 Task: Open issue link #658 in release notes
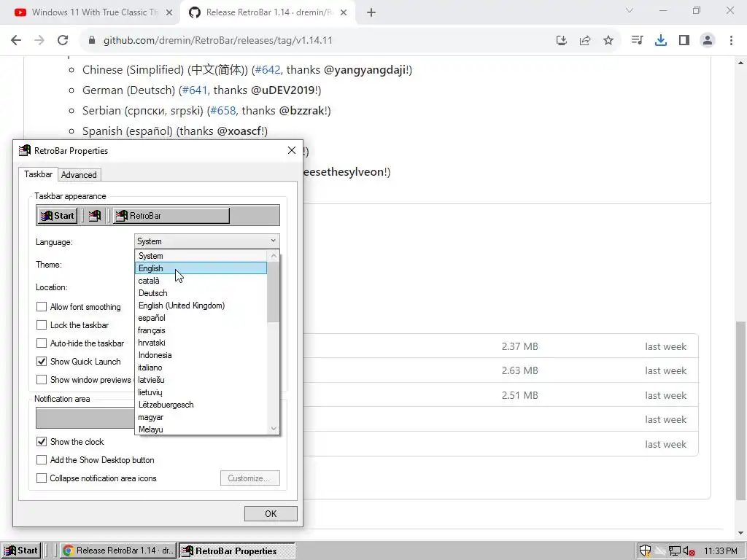point(223,111)
